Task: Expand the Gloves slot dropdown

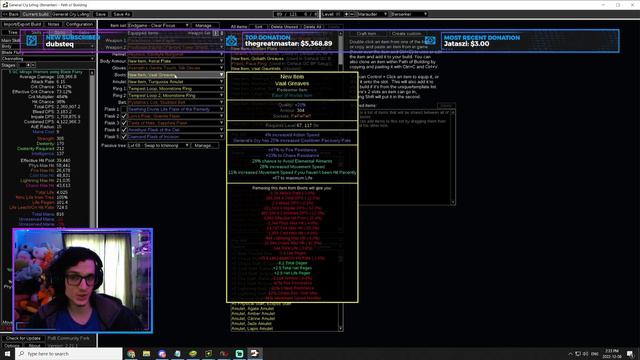Action: 176,68
